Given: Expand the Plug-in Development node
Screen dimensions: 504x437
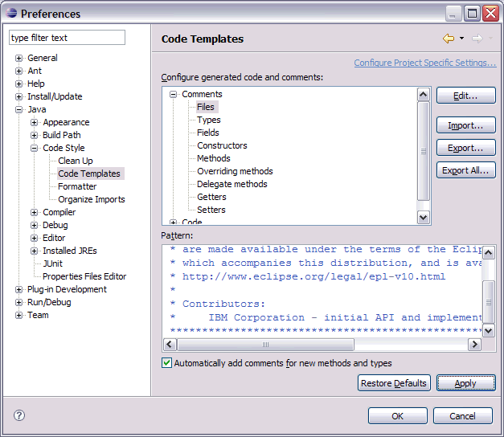Looking at the screenshot, I should (18, 289).
